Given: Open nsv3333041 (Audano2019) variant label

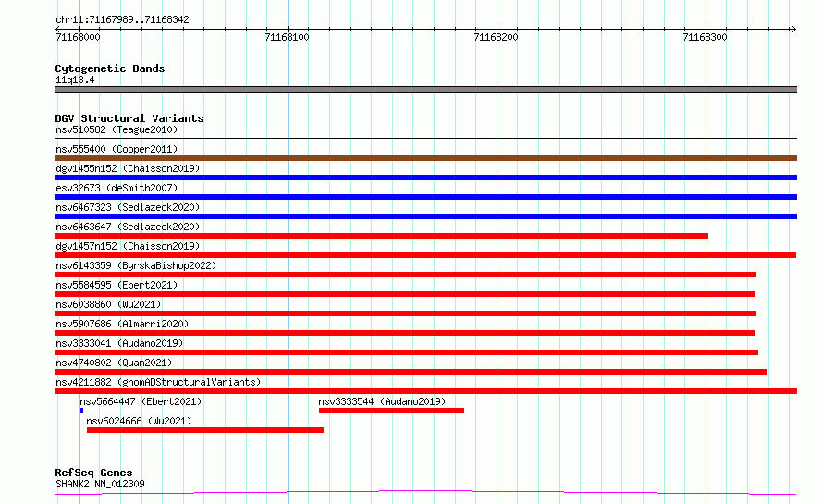Looking at the screenshot, I should (x=119, y=343).
